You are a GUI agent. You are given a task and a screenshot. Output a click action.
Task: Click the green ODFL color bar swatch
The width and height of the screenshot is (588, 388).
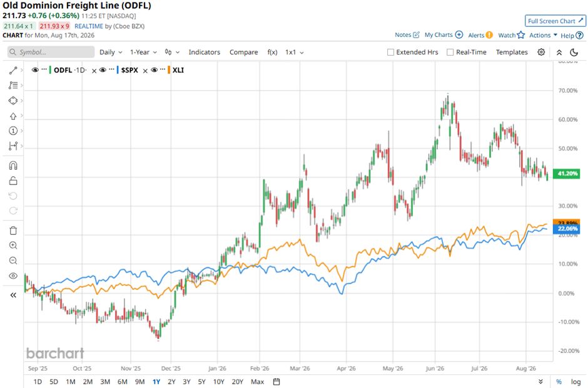(50, 70)
